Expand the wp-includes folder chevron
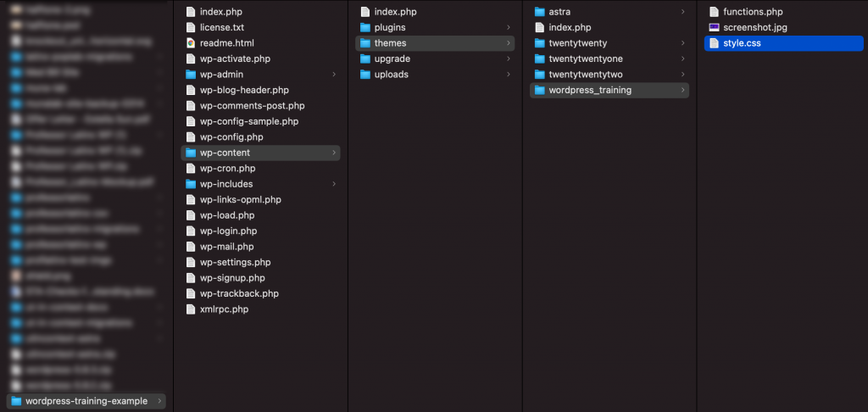This screenshot has width=868, height=412. coord(334,184)
